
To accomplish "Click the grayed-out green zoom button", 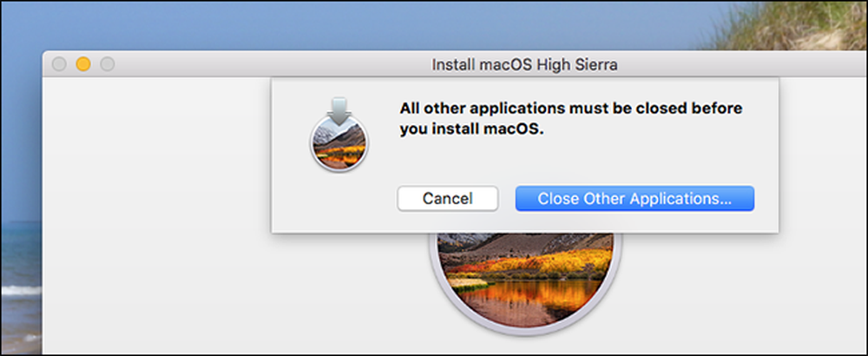I will click(x=108, y=64).
